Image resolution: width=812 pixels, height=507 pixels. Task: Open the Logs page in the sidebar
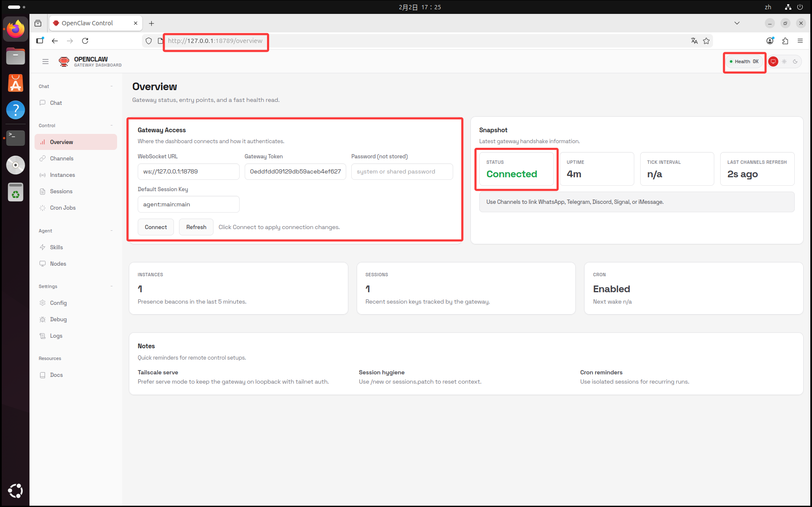click(56, 336)
